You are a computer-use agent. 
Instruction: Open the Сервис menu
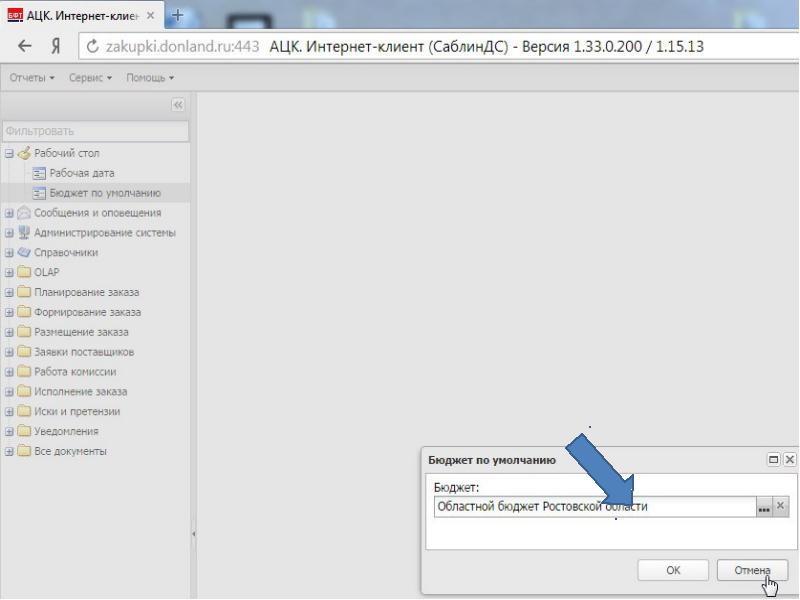tap(90, 78)
